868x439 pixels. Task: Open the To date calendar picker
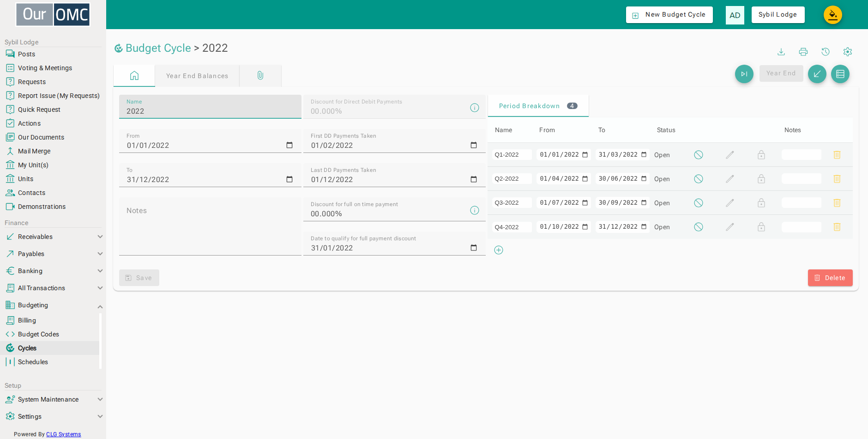289,179
